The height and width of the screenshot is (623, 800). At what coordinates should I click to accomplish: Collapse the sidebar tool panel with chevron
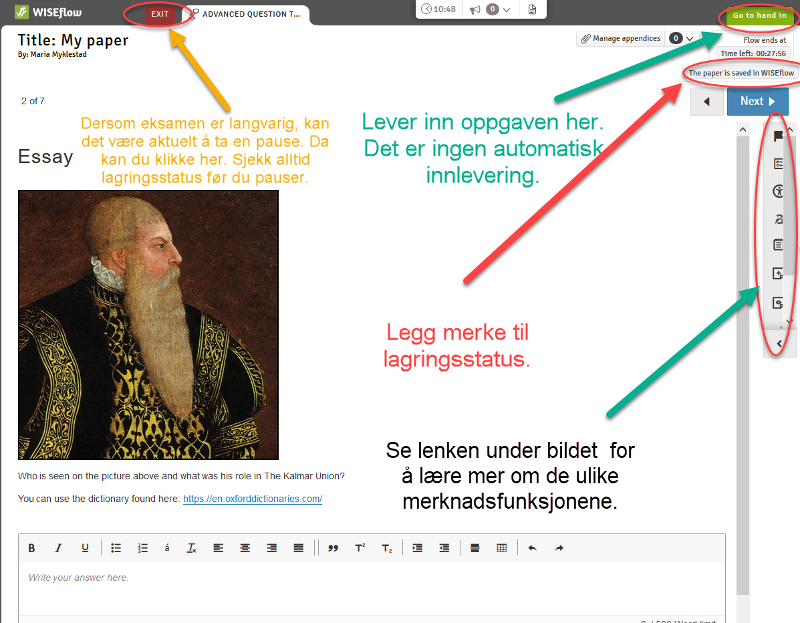[779, 344]
